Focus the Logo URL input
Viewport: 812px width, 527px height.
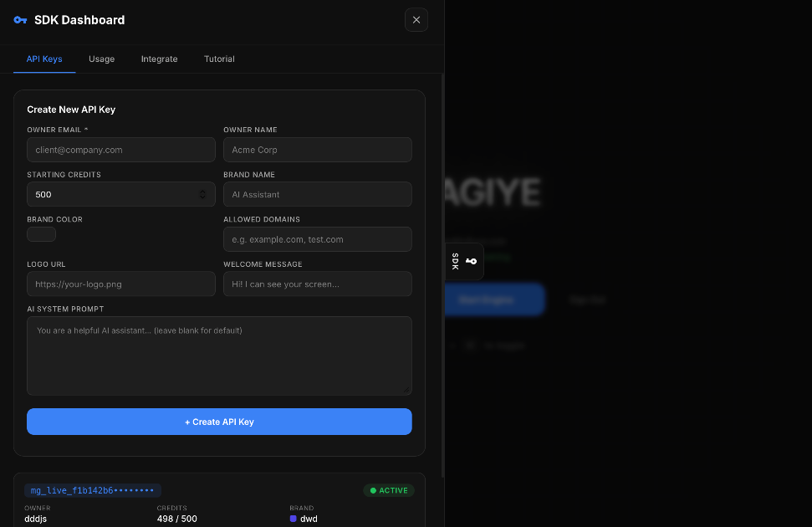(x=120, y=284)
